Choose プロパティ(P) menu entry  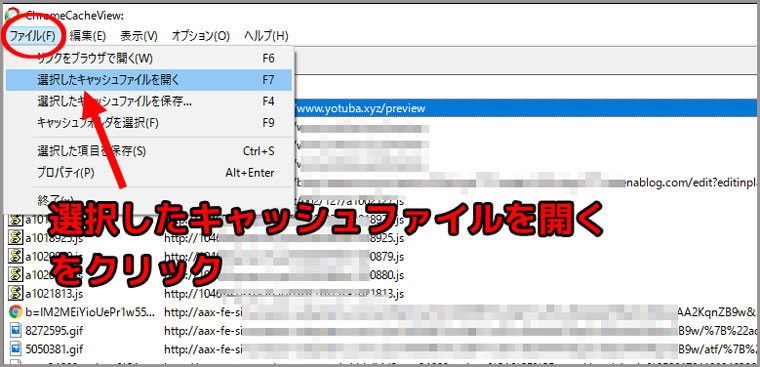click(x=149, y=173)
